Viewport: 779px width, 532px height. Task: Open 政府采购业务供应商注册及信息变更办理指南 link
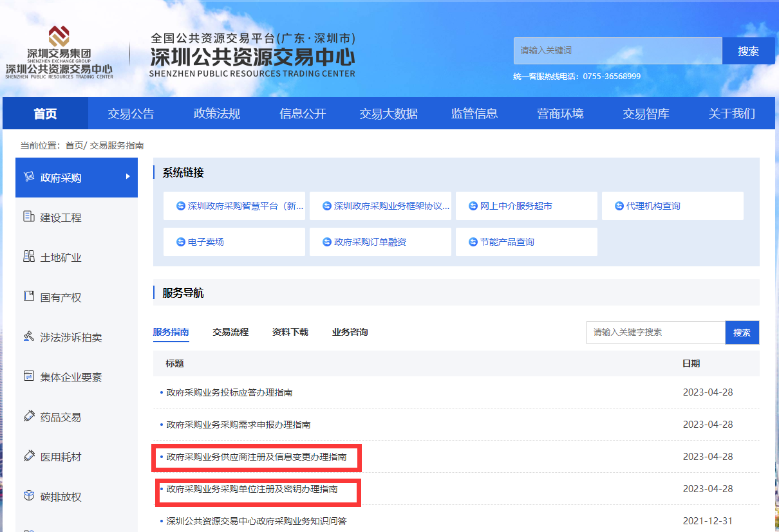tap(256, 457)
